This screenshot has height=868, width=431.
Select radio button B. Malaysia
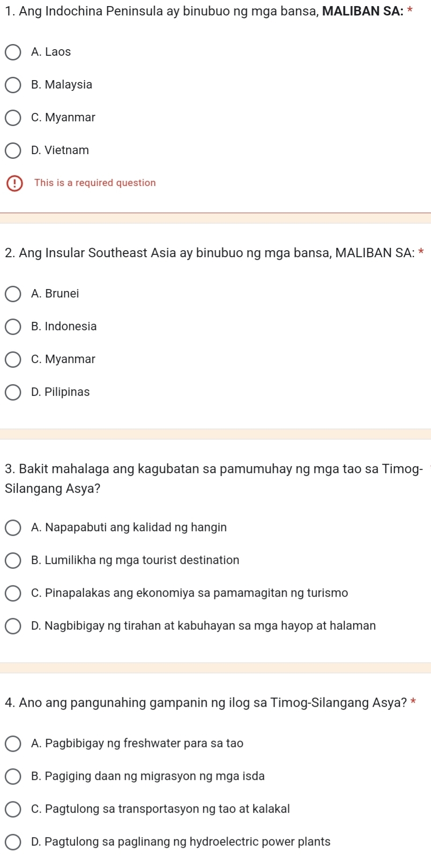(14, 85)
